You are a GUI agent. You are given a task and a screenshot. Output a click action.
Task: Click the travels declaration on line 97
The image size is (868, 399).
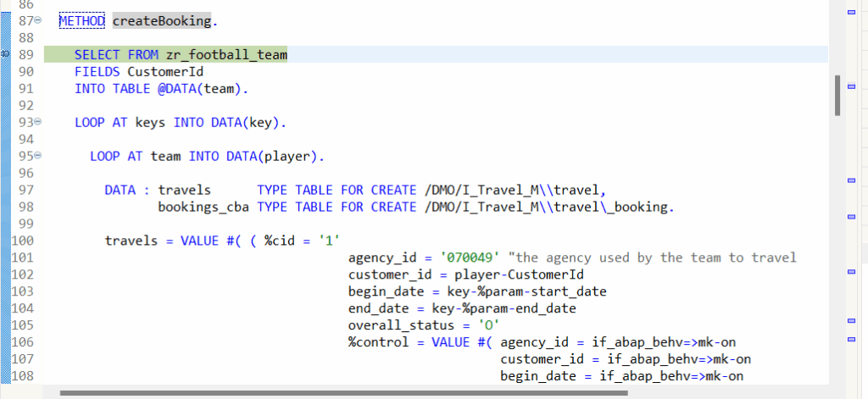point(184,190)
